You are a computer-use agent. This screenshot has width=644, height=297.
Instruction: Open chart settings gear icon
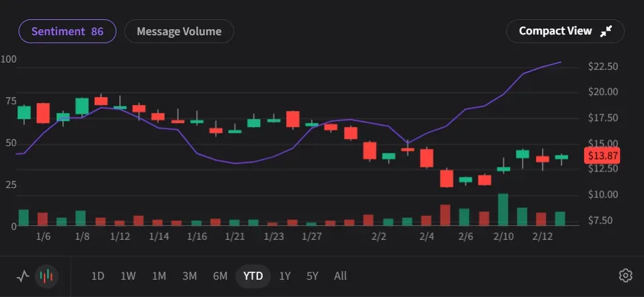[625, 275]
